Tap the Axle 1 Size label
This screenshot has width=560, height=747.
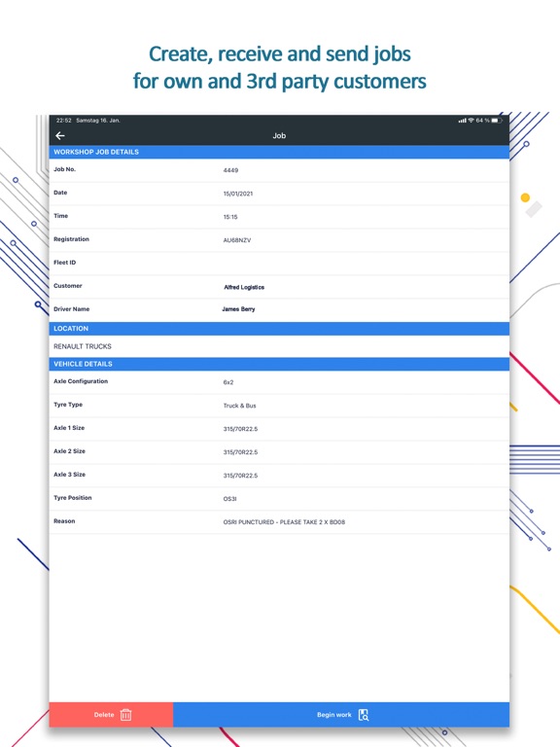[x=69, y=428]
